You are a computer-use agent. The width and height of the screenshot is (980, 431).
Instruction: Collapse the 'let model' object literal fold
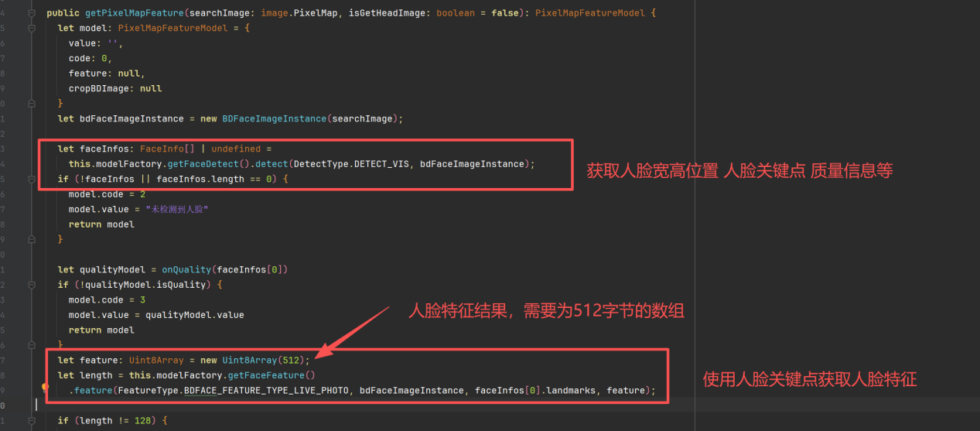point(32,28)
